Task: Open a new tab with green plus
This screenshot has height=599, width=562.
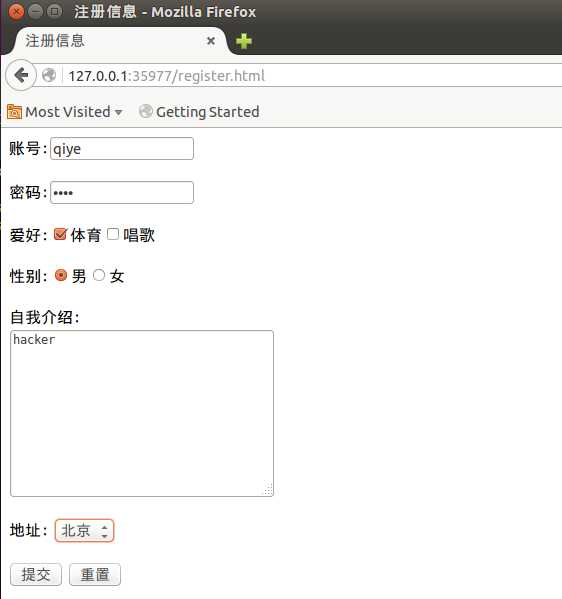Action: (x=244, y=41)
